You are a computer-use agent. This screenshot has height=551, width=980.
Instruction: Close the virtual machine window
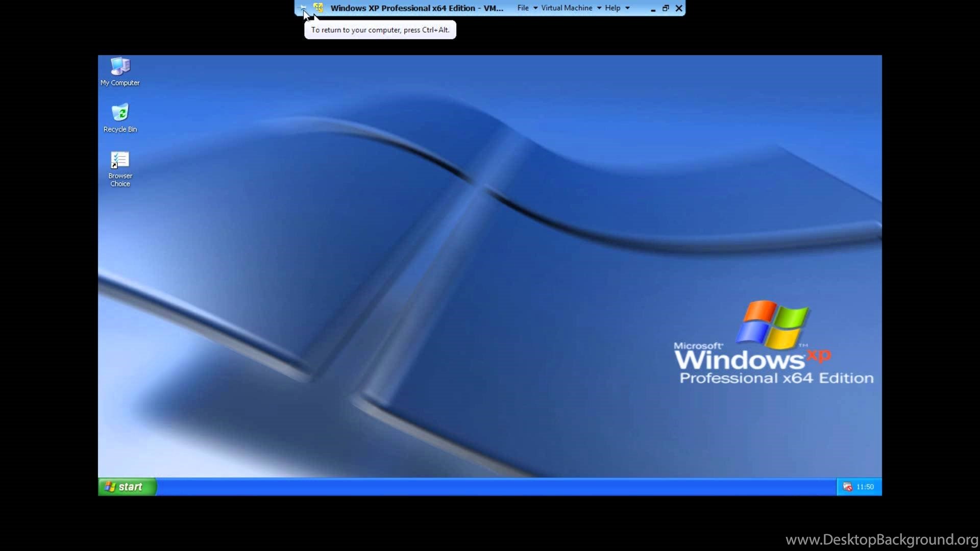[679, 8]
